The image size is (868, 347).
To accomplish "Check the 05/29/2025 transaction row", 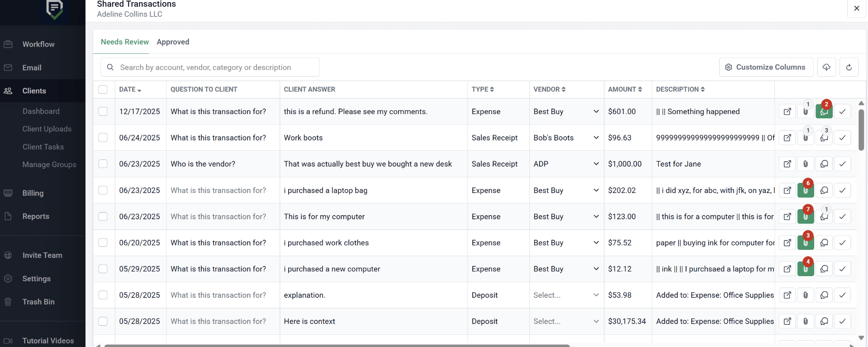I will pos(103,269).
